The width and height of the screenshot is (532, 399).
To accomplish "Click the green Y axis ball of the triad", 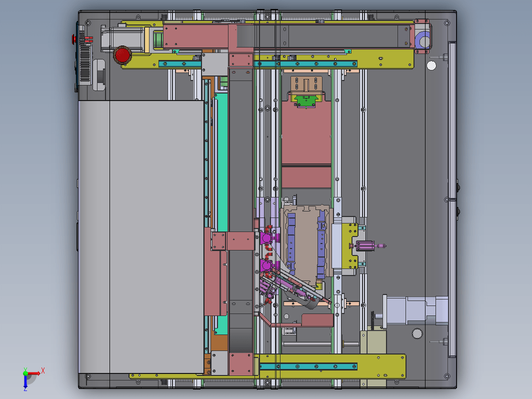I will [x=25, y=373].
